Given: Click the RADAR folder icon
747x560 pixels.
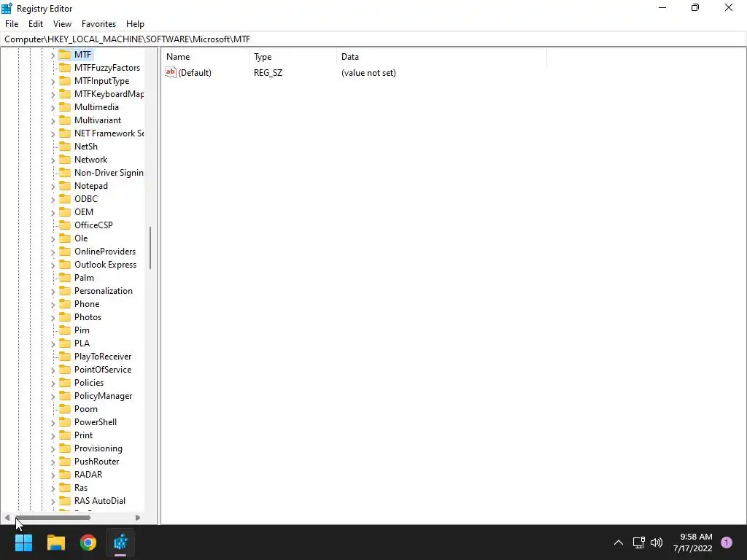Looking at the screenshot, I should [65, 475].
